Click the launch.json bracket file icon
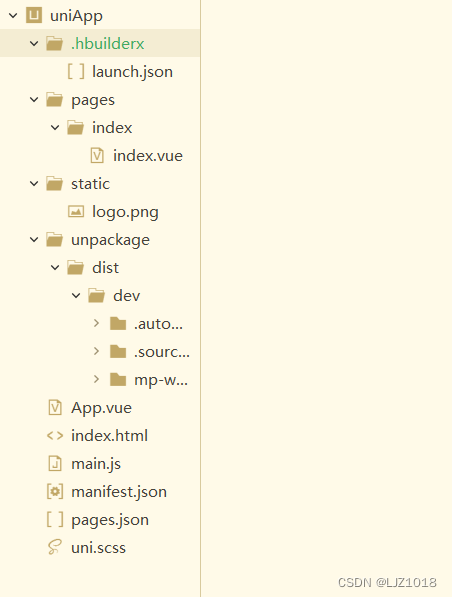This screenshot has height=597, width=452. point(76,71)
